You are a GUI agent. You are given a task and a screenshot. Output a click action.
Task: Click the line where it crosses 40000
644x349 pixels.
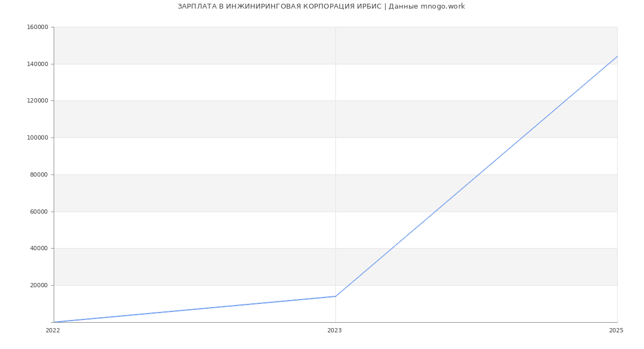pyautogui.click(x=392, y=249)
